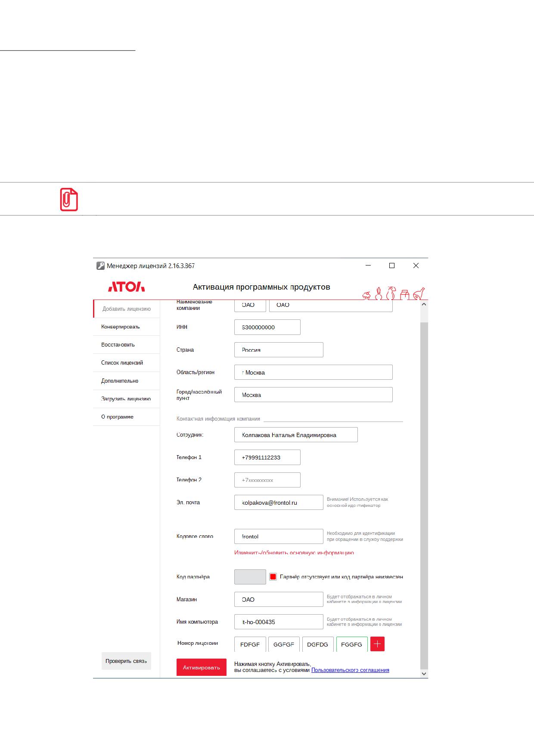Click the 'Проверить связь' button
534x756 pixels.
(x=126, y=661)
